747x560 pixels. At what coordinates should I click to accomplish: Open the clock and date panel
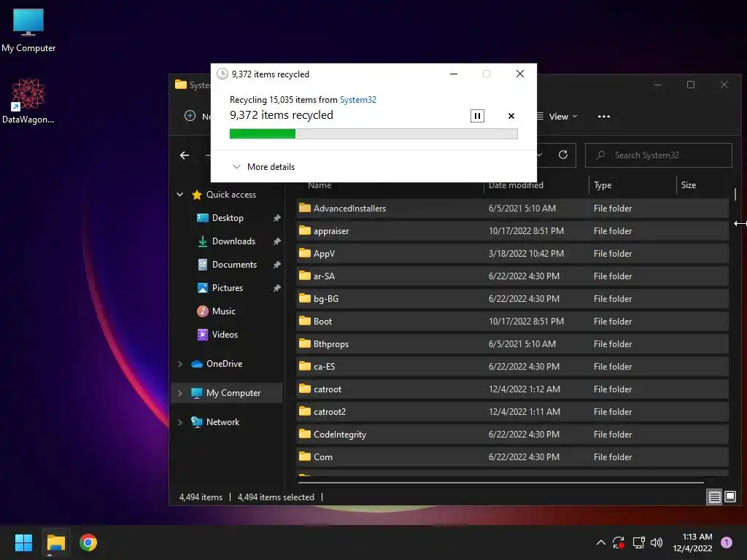692,542
